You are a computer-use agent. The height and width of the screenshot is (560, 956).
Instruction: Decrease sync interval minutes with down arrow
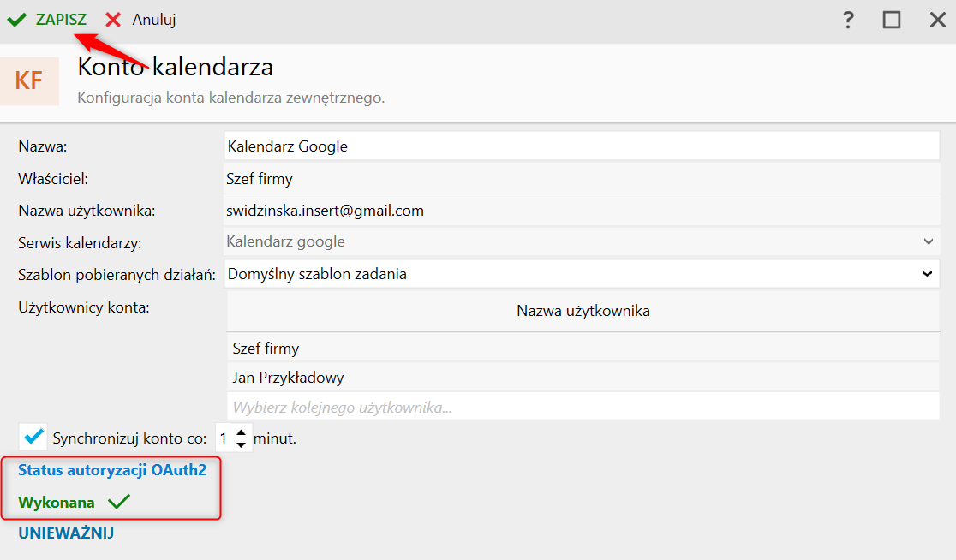(x=242, y=444)
